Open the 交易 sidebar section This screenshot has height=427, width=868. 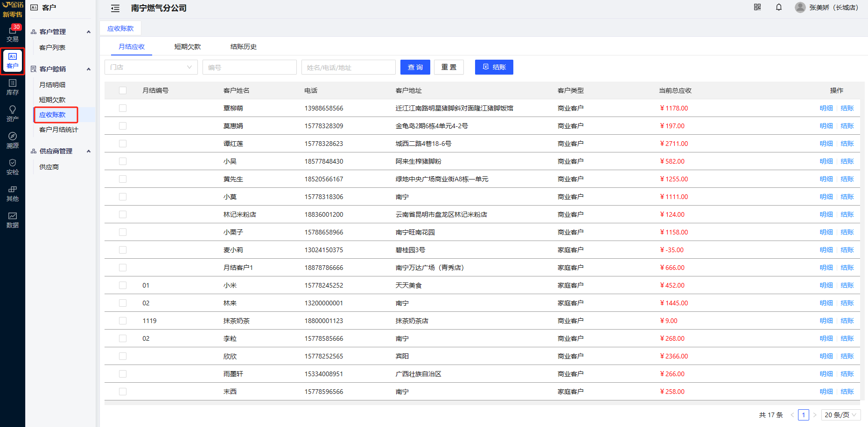tap(13, 34)
